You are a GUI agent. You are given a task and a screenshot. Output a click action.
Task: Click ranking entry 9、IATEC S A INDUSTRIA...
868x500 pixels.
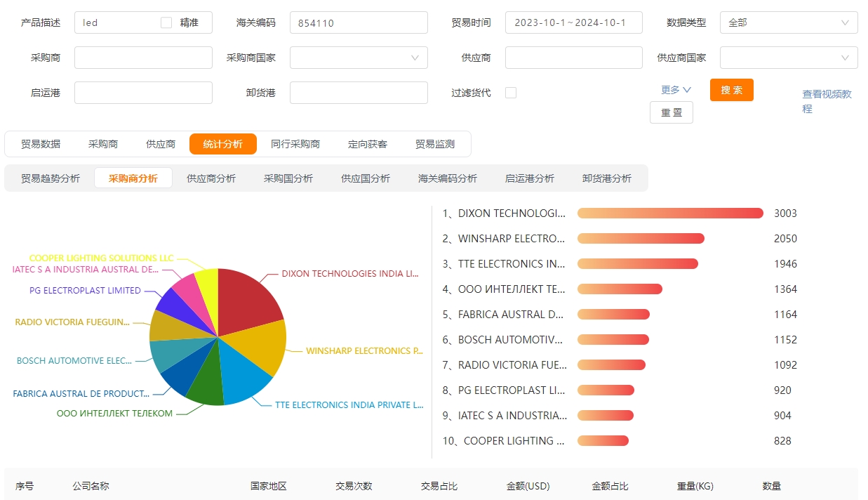click(x=505, y=416)
